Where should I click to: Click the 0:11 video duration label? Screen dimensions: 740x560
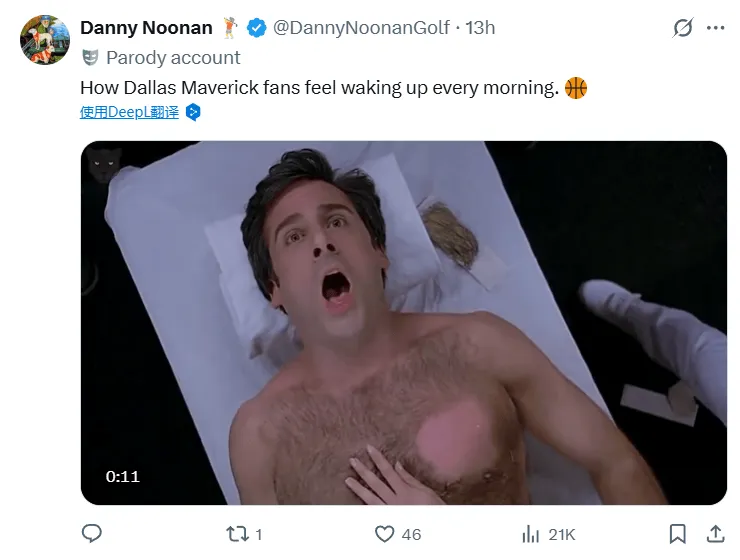coord(123,477)
